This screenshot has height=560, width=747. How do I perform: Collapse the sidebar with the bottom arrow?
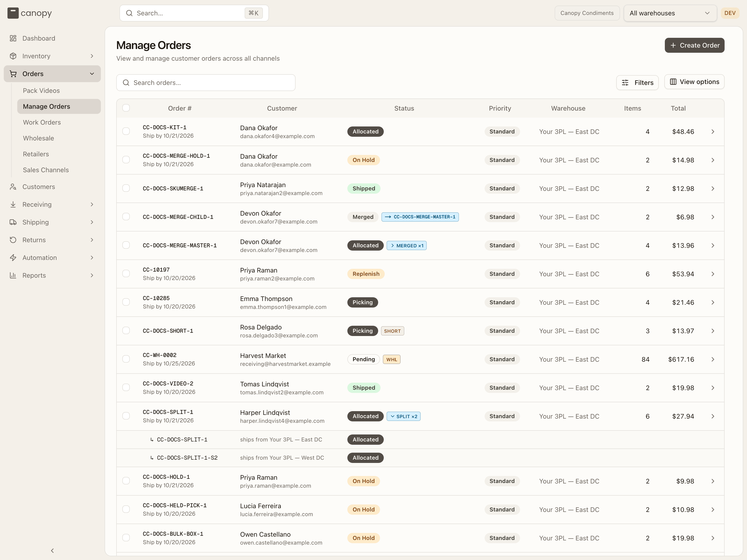52,550
